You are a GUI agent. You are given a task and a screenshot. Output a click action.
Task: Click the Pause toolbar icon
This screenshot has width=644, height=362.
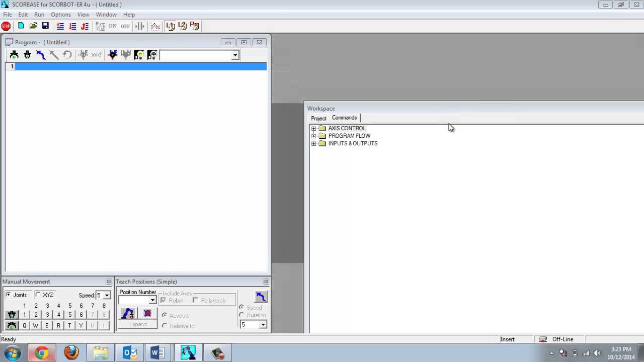(140, 26)
